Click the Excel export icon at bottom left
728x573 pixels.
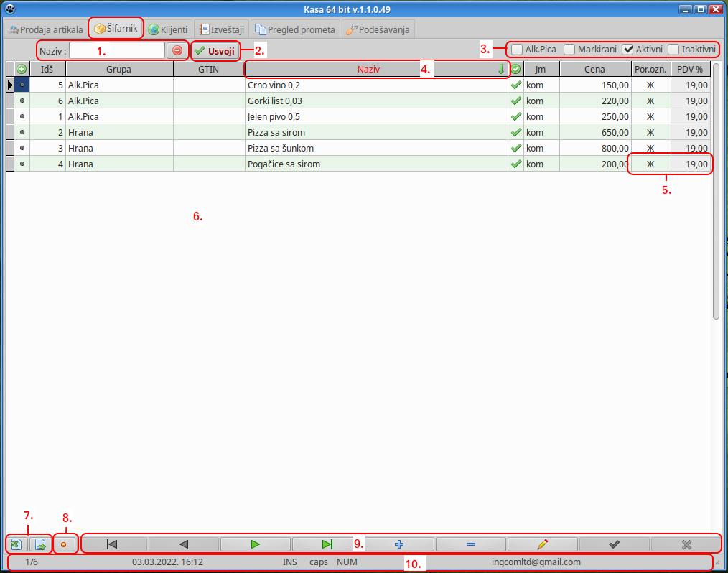click(x=16, y=544)
